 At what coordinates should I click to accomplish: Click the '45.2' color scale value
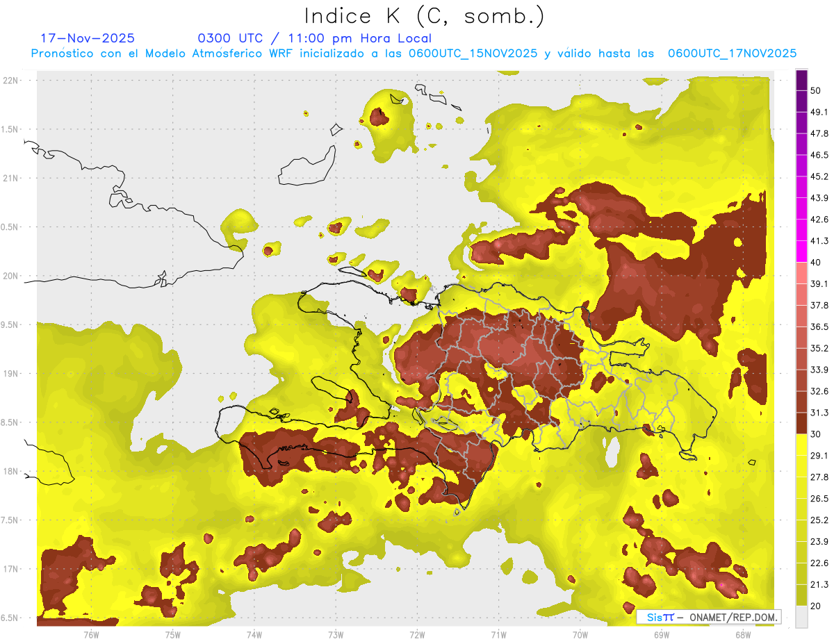pos(819,176)
